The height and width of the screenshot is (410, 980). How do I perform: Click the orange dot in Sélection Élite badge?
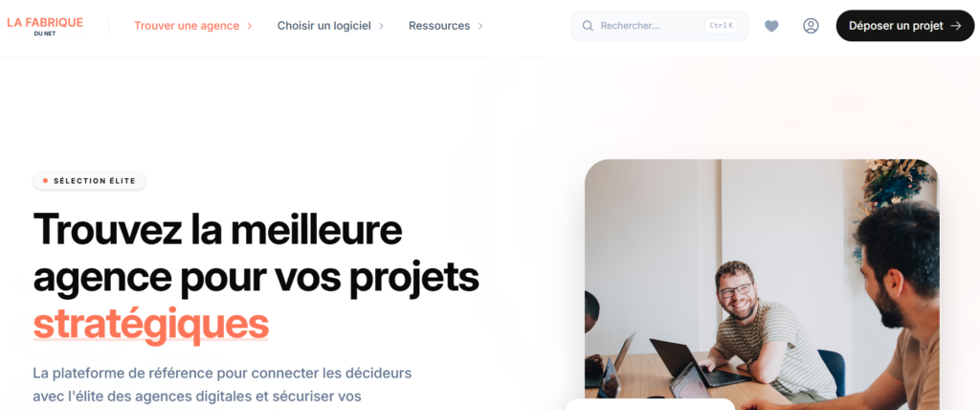tap(46, 181)
